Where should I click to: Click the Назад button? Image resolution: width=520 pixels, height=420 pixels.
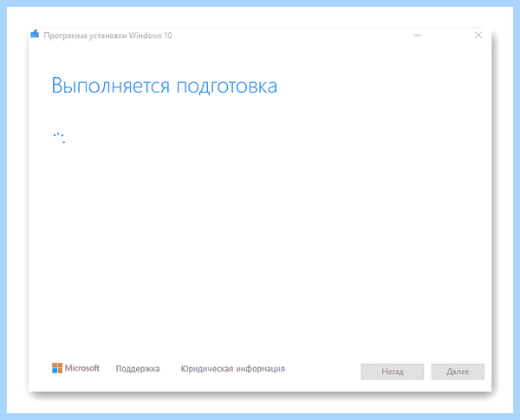[x=393, y=372]
